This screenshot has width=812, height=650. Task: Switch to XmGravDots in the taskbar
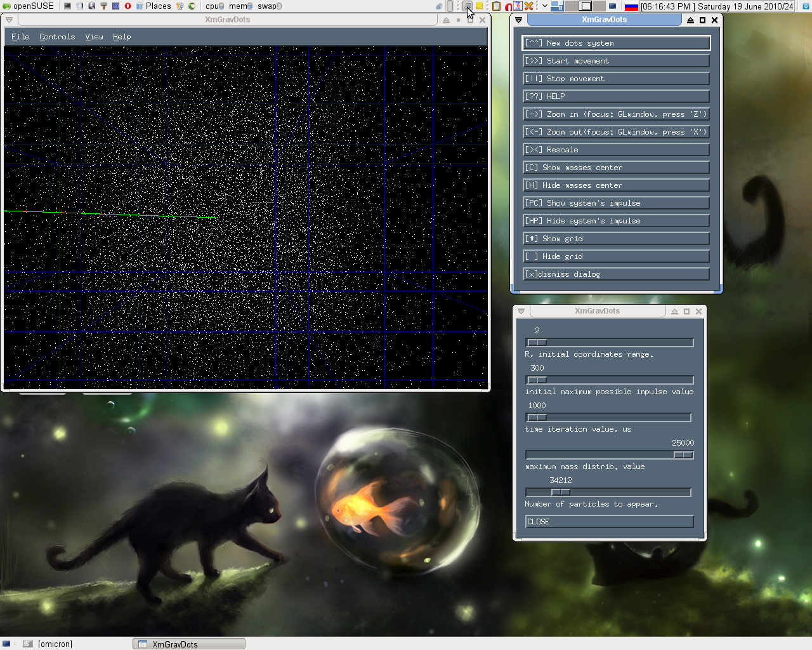(x=188, y=644)
